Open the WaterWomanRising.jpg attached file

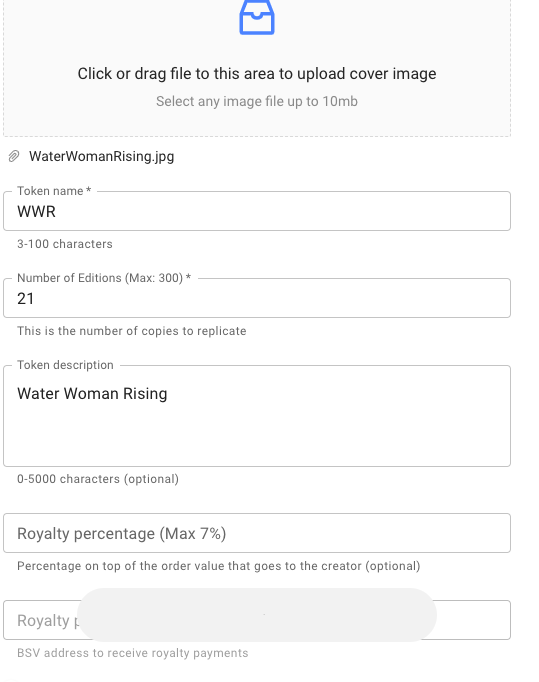pyautogui.click(x=101, y=156)
